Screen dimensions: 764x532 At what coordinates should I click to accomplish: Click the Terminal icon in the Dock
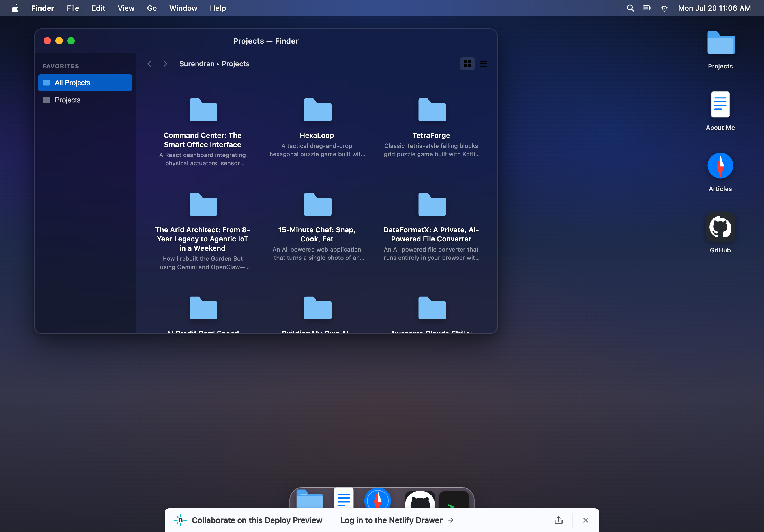(x=454, y=499)
